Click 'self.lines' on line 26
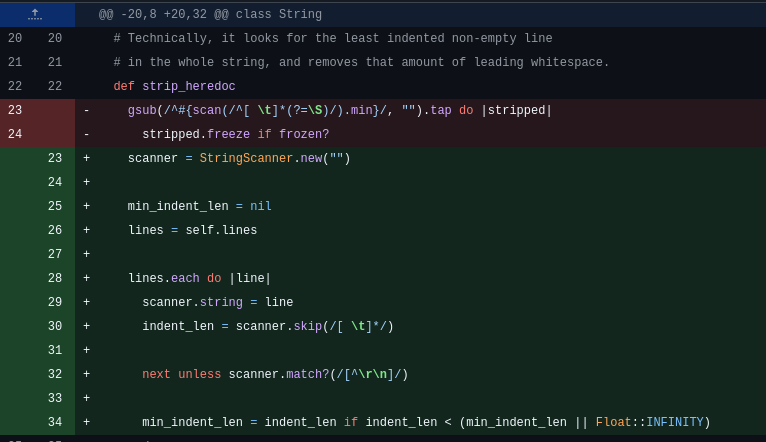The height and width of the screenshot is (442, 766). click(221, 230)
